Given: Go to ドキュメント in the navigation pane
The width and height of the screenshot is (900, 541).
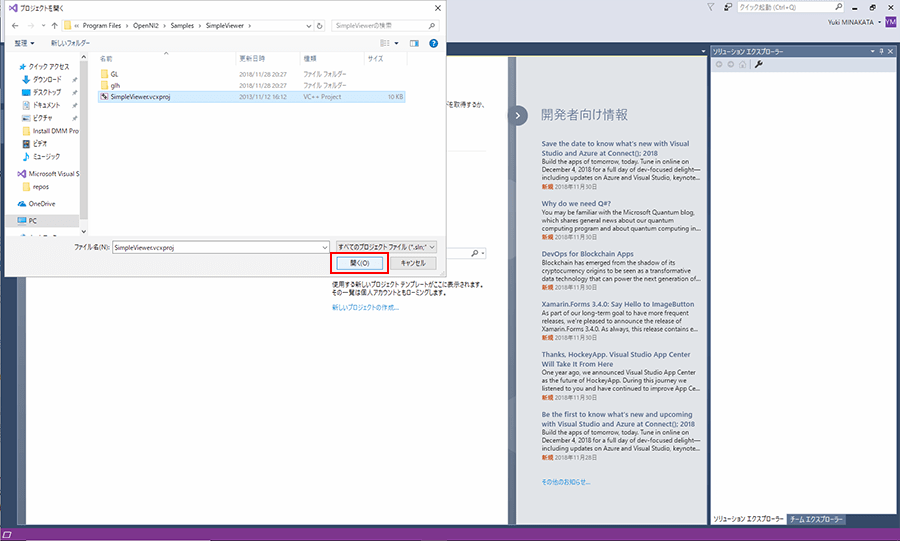Looking at the screenshot, I should click(x=46, y=106).
